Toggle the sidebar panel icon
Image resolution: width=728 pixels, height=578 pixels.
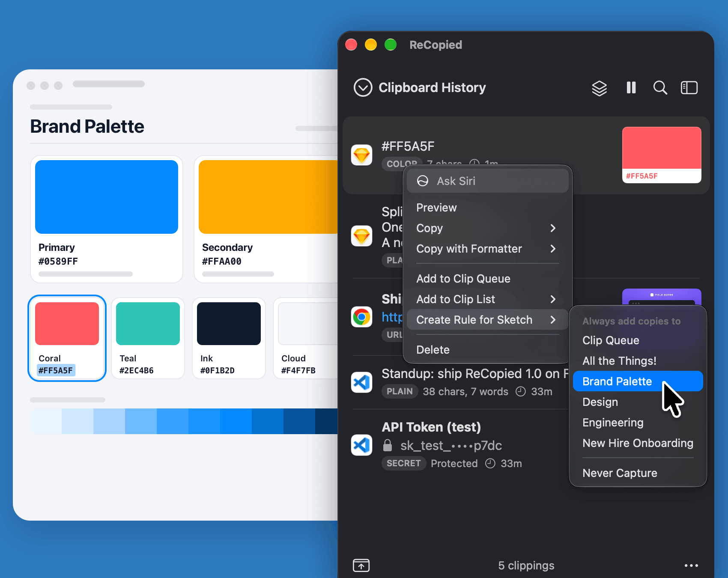click(689, 87)
